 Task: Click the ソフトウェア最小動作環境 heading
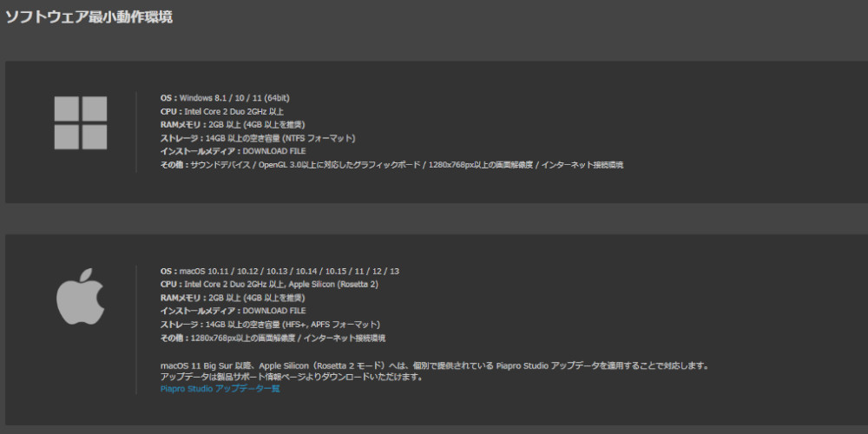pyautogui.click(x=89, y=17)
